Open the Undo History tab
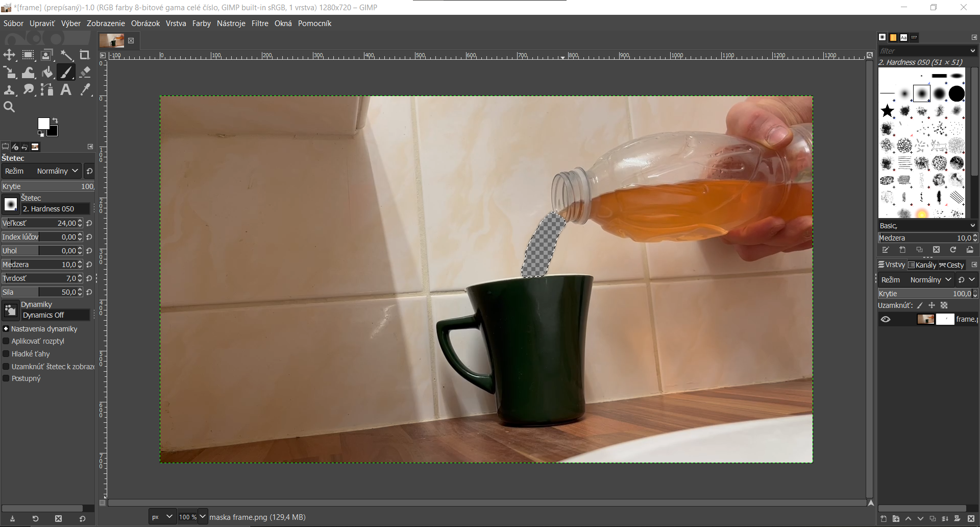 coord(24,147)
